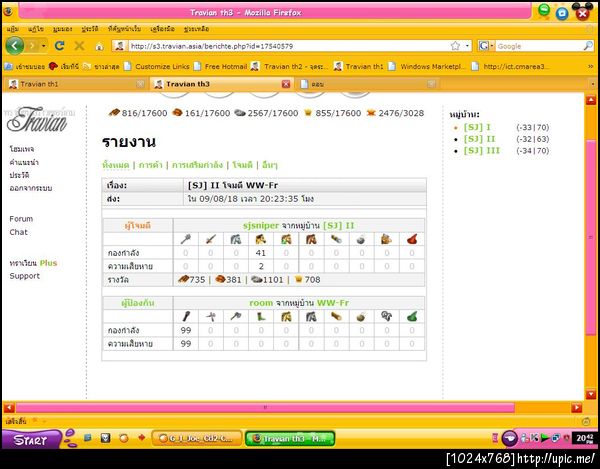Bookmark page with the star icon
The width and height of the screenshot is (600, 469).
pyautogui.click(x=455, y=46)
